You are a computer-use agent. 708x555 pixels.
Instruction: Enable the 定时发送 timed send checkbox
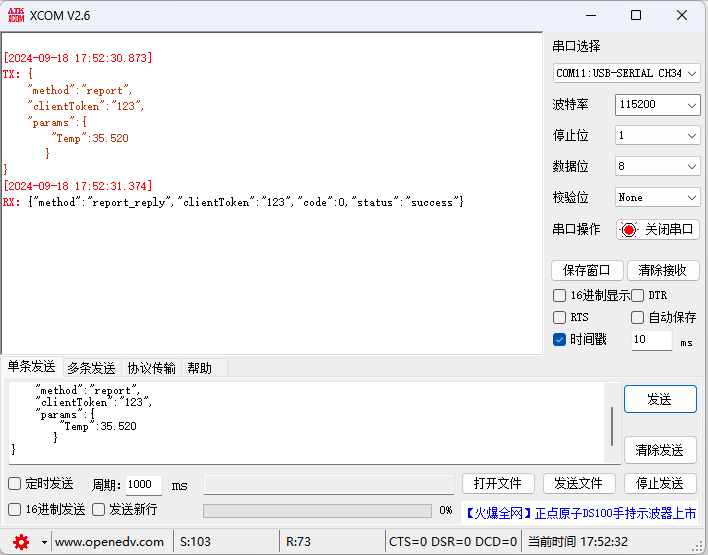point(15,484)
